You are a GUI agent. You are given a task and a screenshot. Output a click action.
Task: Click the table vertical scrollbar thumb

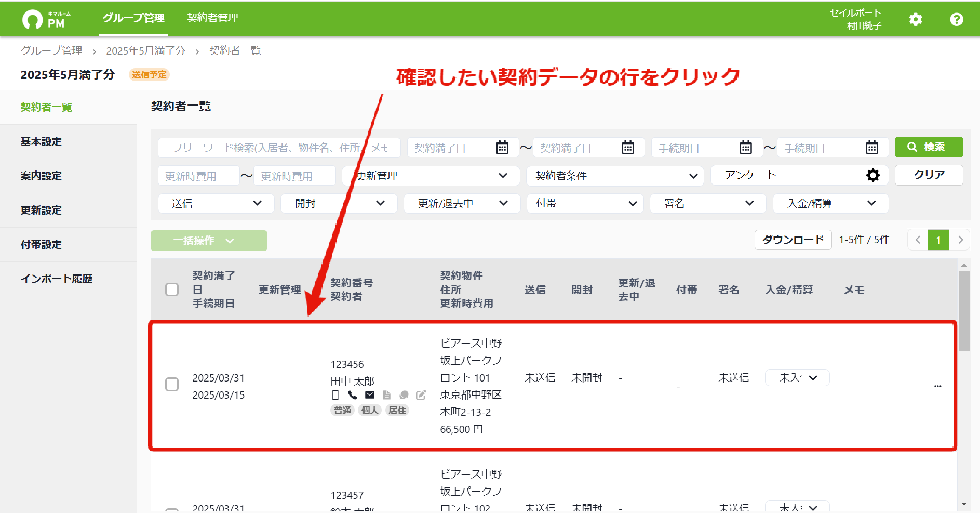click(964, 311)
